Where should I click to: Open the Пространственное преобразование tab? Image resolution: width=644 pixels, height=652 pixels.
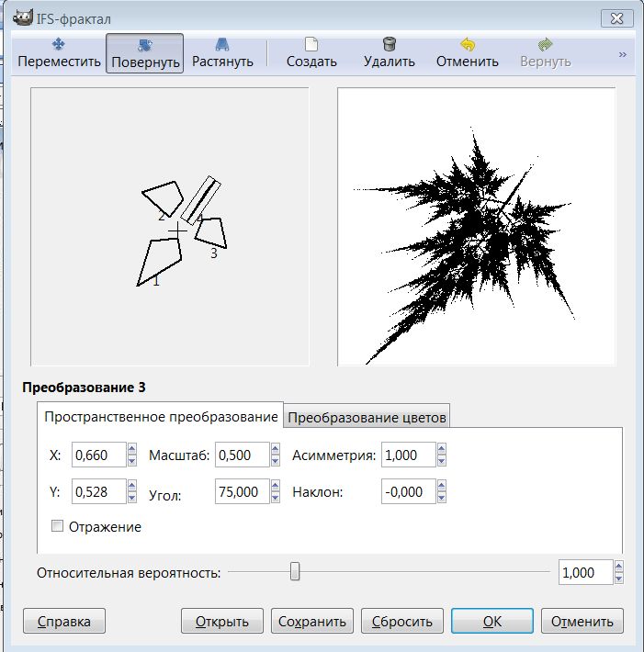pos(161,417)
